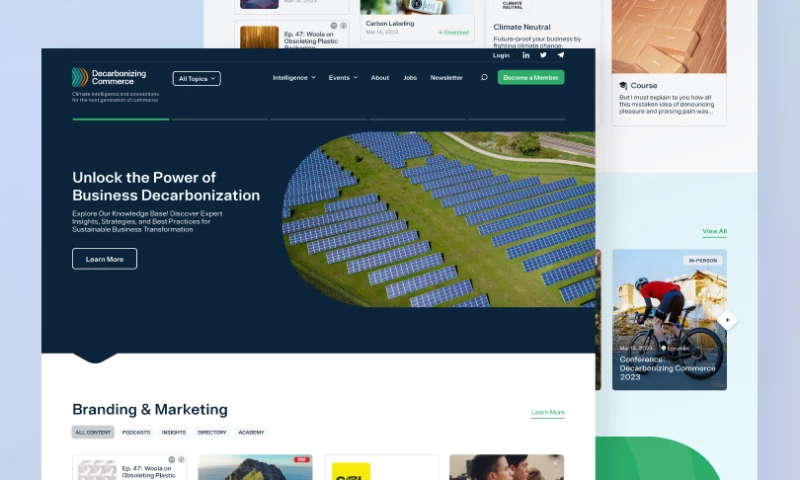Click the yellow logo card thumbnail
Viewport: 800px width, 480px height.
point(351,471)
